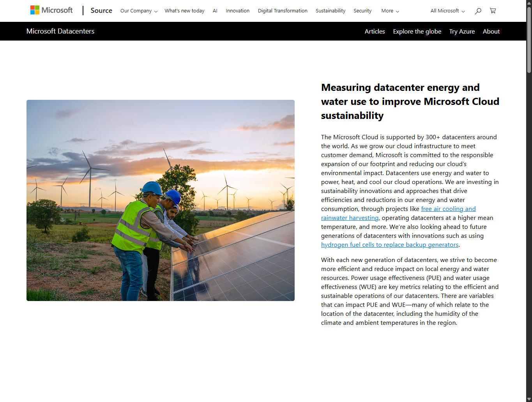Follow hydrogen fuel cells backup generators link
The image size is (532, 402).
click(x=390, y=245)
